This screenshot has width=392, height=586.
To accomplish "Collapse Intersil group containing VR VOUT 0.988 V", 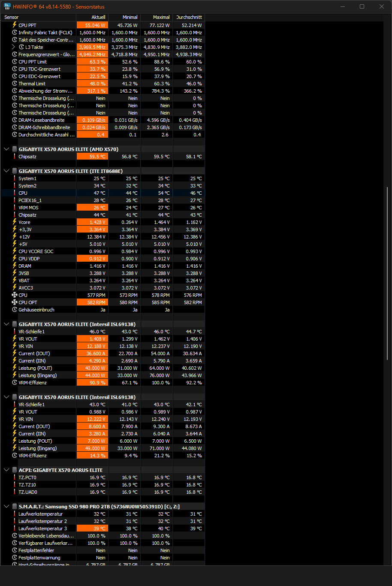I will (6, 397).
